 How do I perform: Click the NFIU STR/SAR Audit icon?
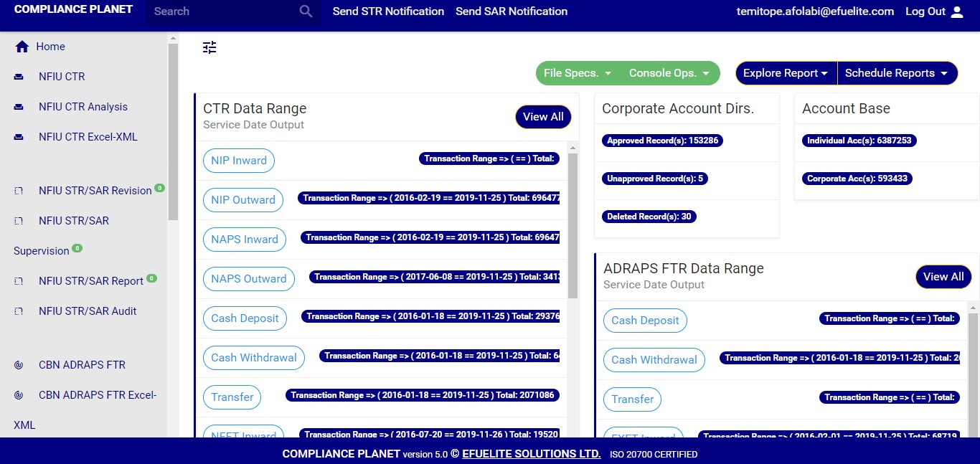pos(19,311)
